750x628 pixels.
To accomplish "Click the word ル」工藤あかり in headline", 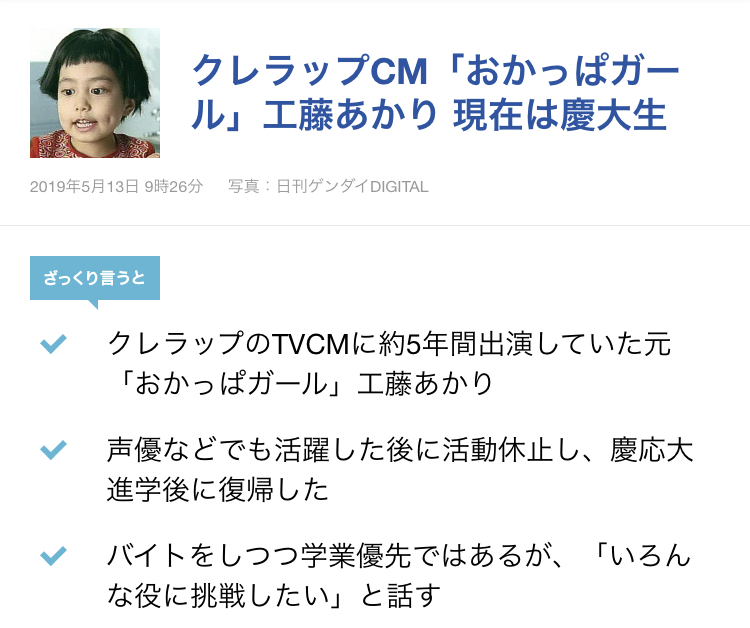I will pos(314,115).
